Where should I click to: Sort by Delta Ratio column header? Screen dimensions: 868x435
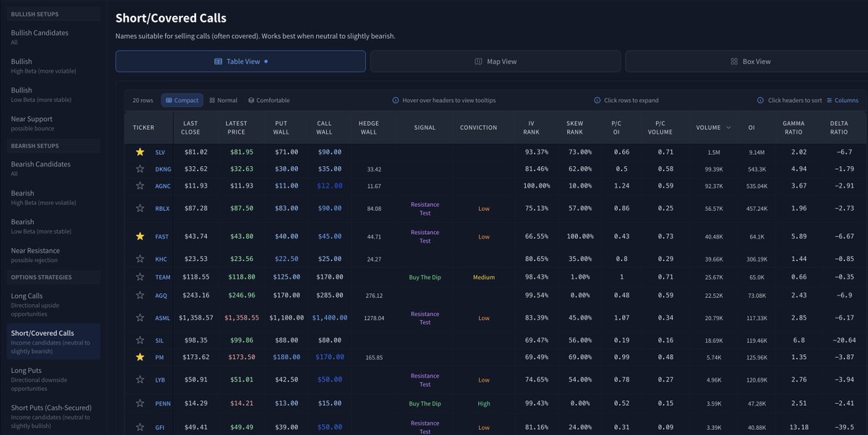[x=839, y=127]
